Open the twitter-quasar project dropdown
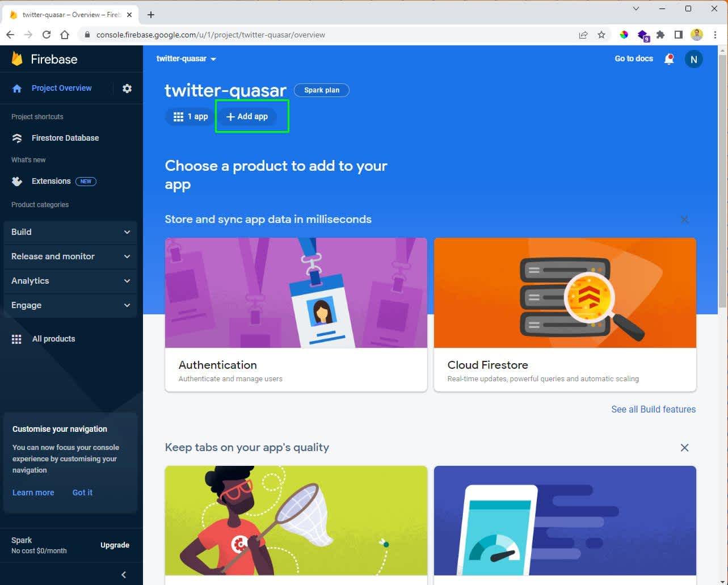 pos(187,58)
